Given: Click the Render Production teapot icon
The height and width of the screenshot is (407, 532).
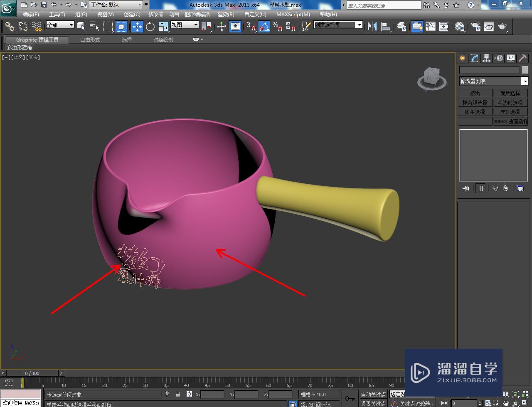Looking at the screenshot, I should [502, 27].
